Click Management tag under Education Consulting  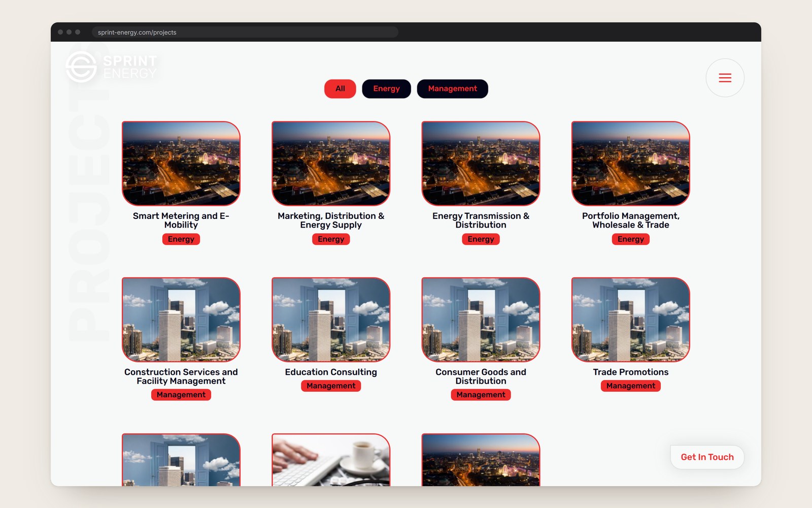click(x=331, y=386)
